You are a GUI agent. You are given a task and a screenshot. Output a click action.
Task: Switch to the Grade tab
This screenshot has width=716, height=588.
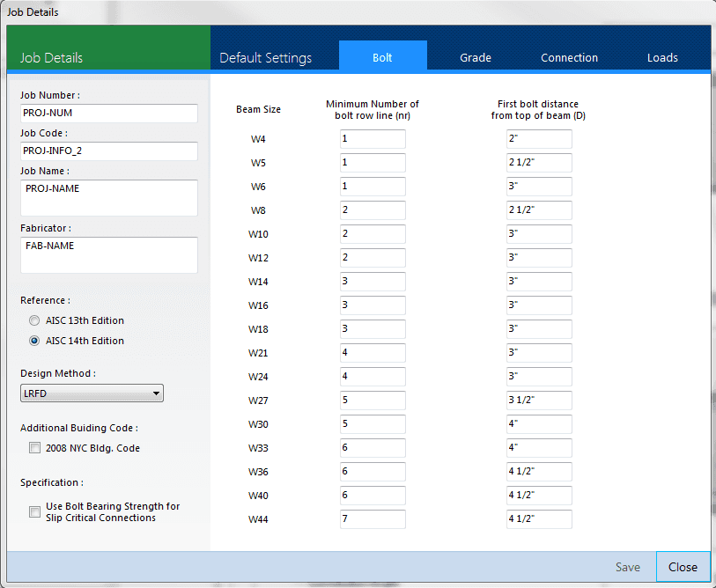click(x=476, y=57)
